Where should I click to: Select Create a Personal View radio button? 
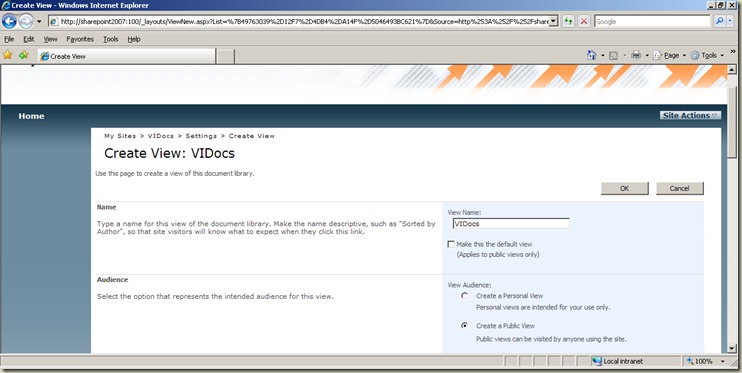click(x=465, y=295)
